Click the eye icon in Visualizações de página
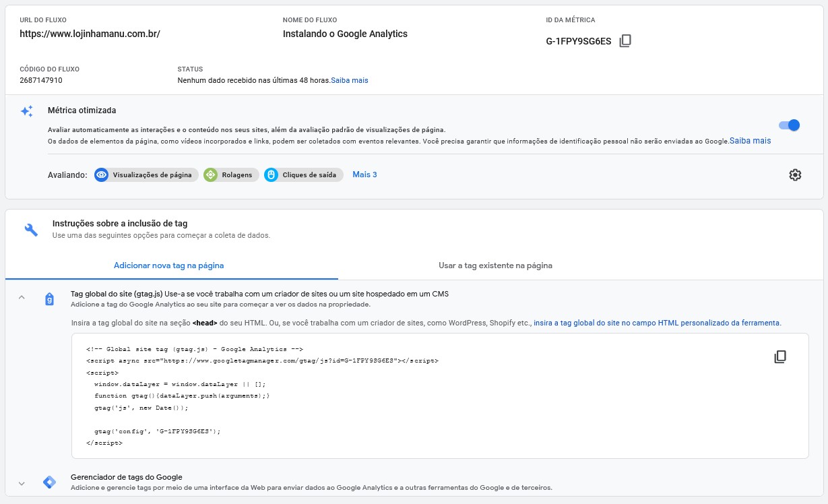The height and width of the screenshot is (504, 828). (102, 175)
